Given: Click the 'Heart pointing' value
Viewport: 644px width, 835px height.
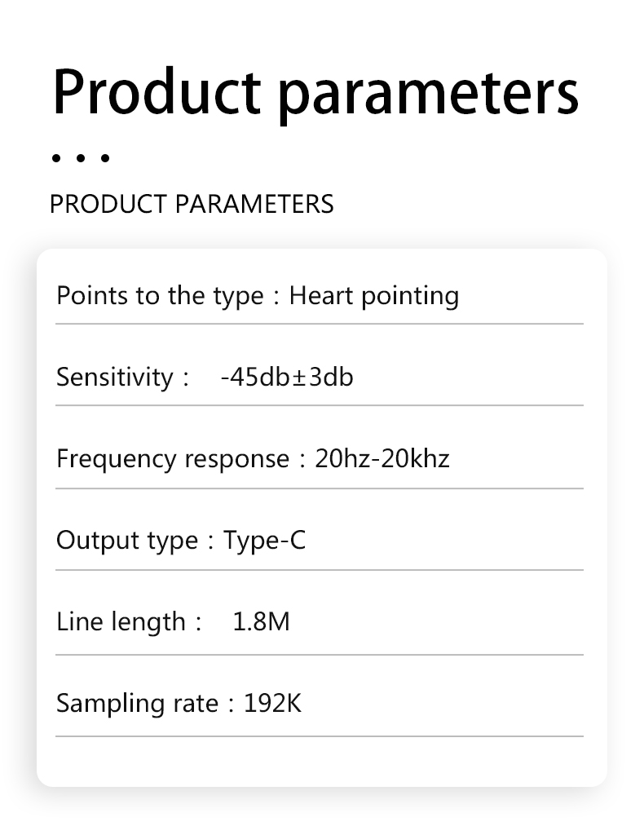Looking at the screenshot, I should point(373,295).
